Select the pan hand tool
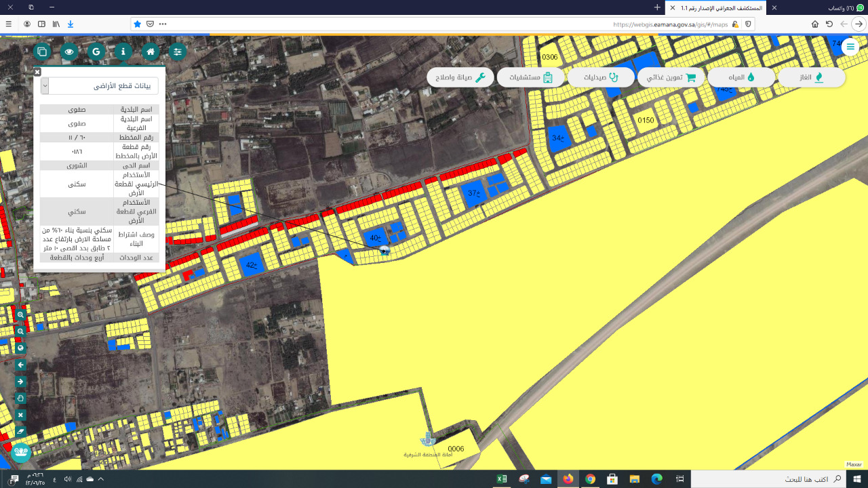The height and width of the screenshot is (488, 868). [21, 399]
